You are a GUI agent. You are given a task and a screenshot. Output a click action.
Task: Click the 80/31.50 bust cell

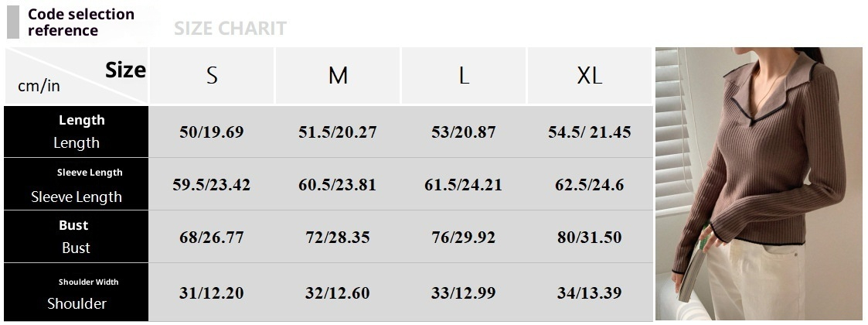point(590,238)
